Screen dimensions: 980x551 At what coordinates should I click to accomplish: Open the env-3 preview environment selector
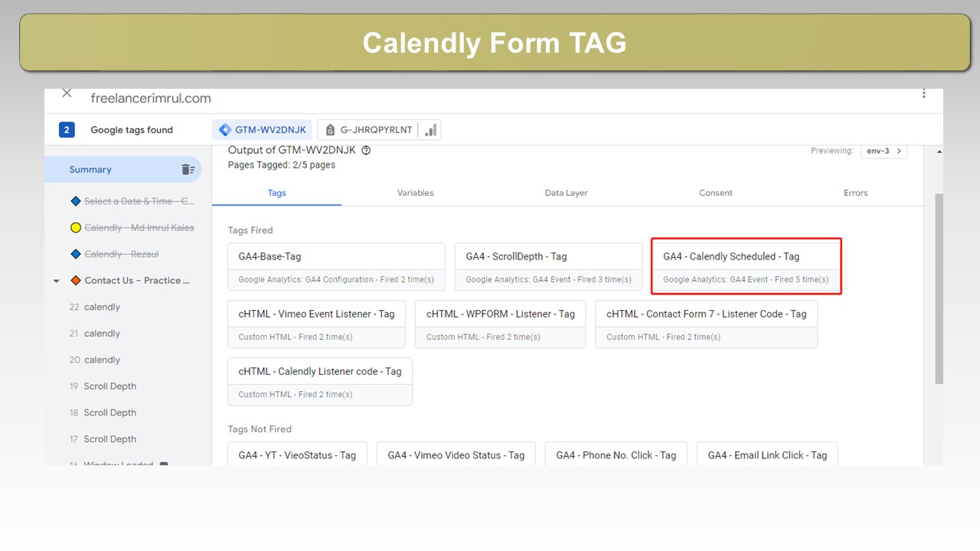point(884,151)
